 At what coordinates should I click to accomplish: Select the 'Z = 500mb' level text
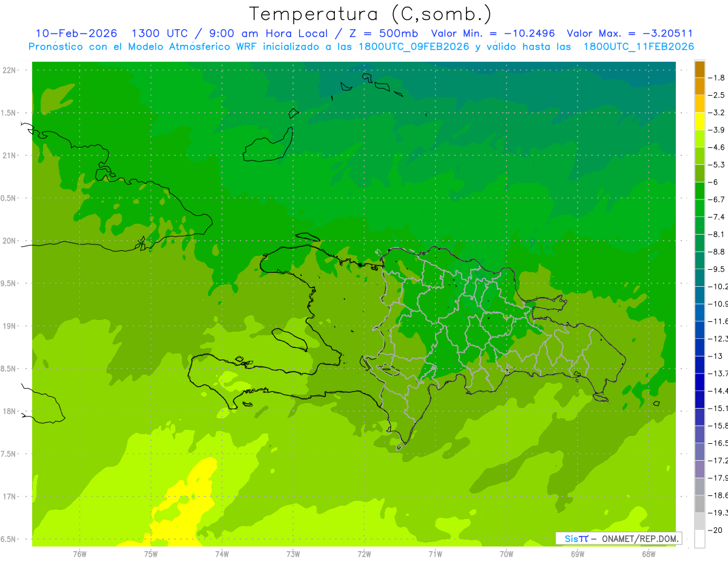pyautogui.click(x=382, y=33)
